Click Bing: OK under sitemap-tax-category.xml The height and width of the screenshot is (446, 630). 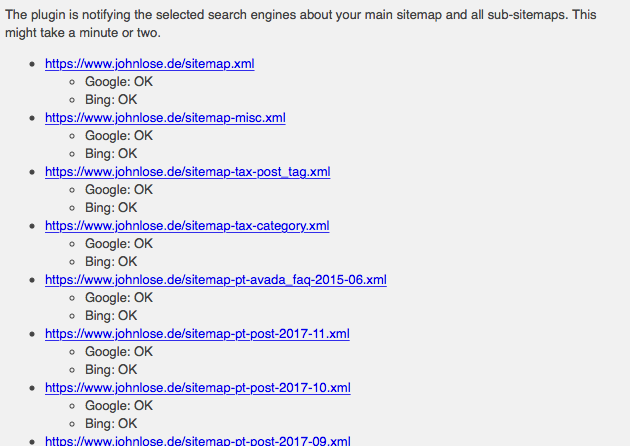point(111,262)
